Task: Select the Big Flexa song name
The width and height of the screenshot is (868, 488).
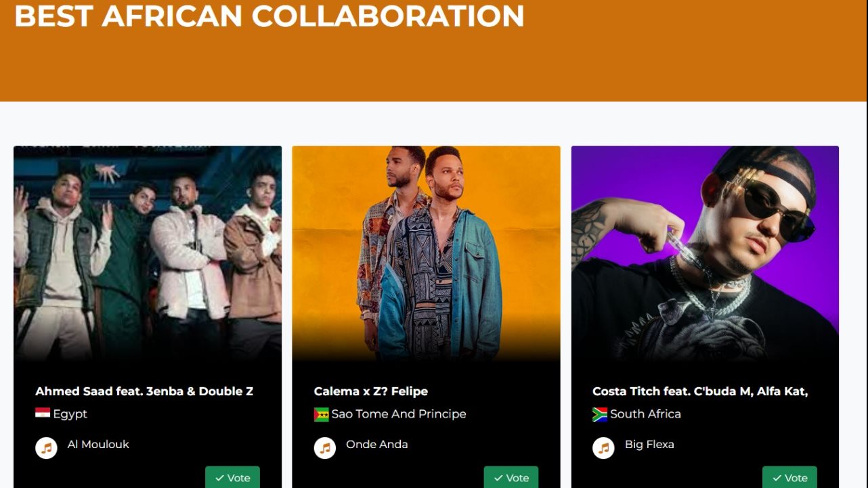Action: (649, 445)
